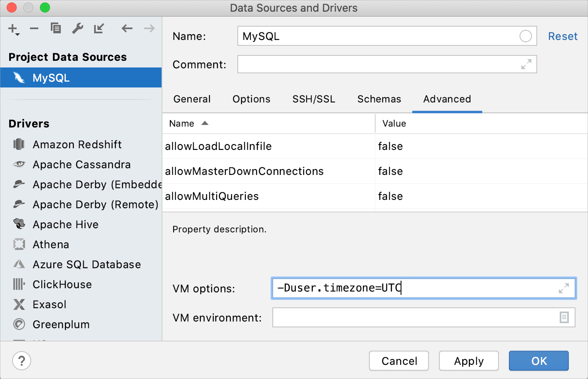Select Azure SQL Database driver
Image resolution: width=588 pixels, height=379 pixels.
pyautogui.click(x=81, y=264)
